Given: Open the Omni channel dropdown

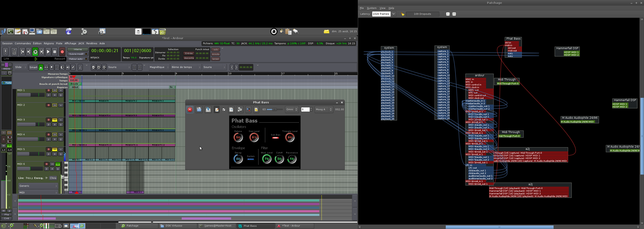Looking at the screenshot, I should click(x=292, y=110).
